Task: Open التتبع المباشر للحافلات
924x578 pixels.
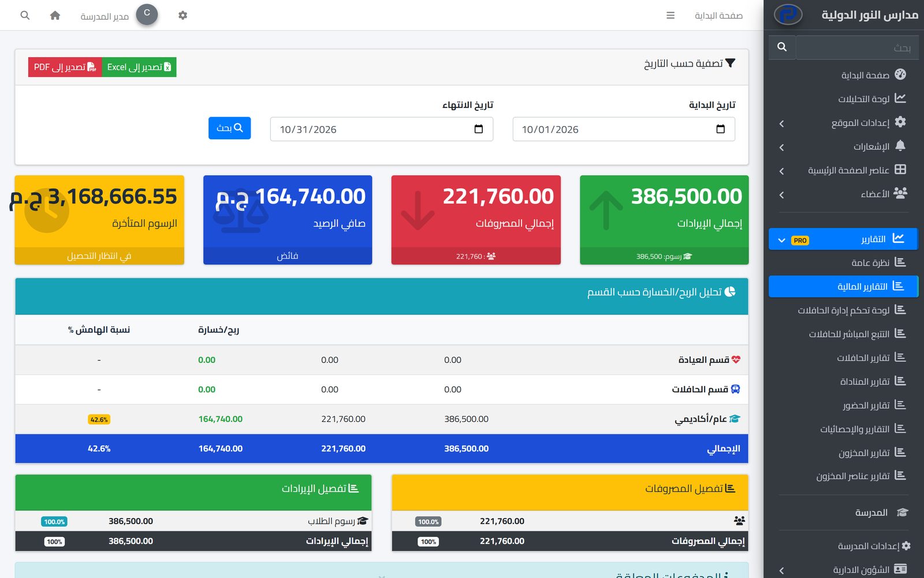Action: 843,334
